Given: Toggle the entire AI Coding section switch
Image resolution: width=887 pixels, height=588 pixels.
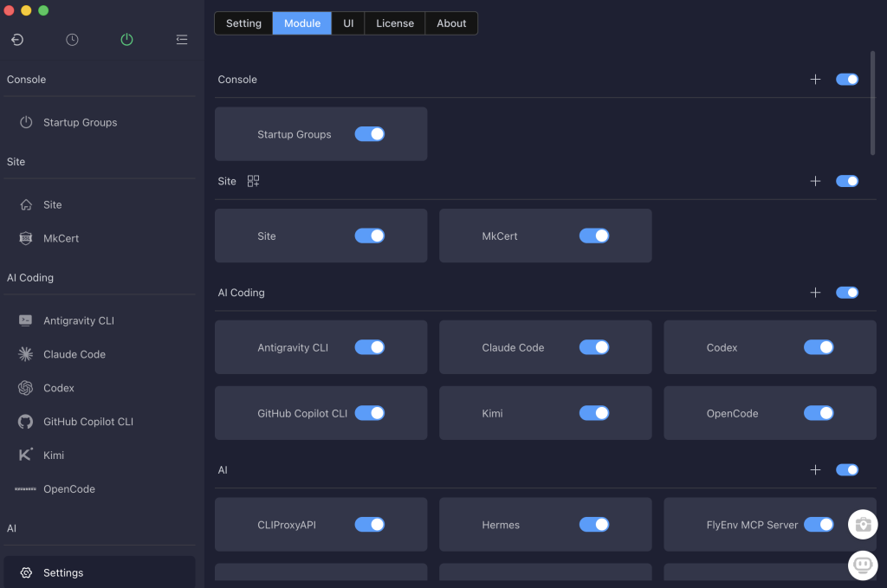Looking at the screenshot, I should pos(847,293).
